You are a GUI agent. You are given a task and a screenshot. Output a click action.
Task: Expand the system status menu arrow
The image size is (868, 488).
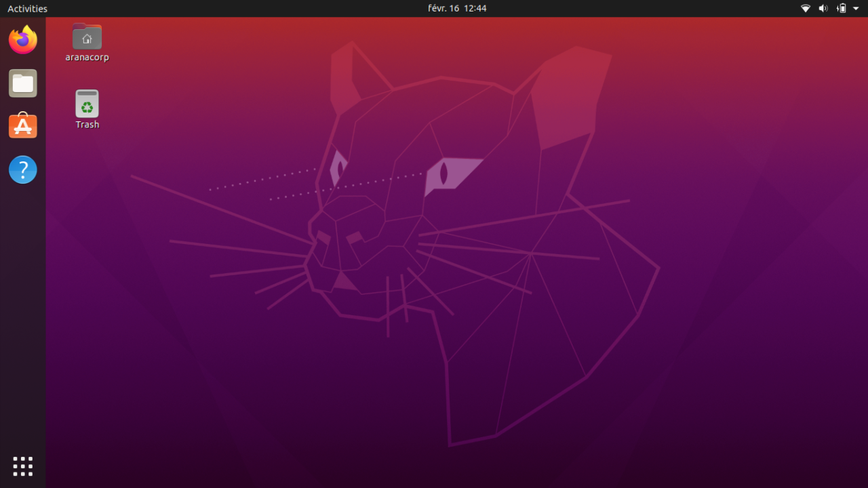[856, 8]
